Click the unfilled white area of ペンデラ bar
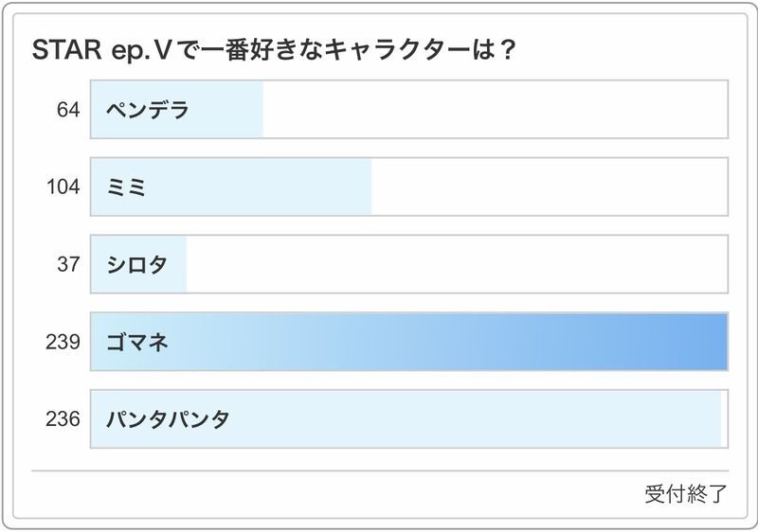758x532 pixels. point(493,110)
